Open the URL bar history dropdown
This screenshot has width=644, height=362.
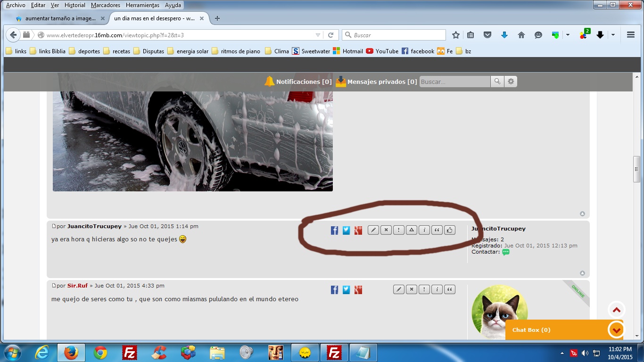tap(318, 35)
